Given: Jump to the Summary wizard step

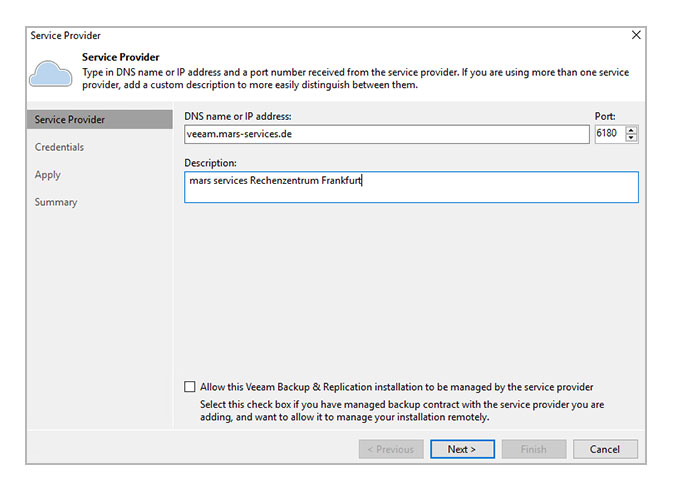Looking at the screenshot, I should coord(56,202).
